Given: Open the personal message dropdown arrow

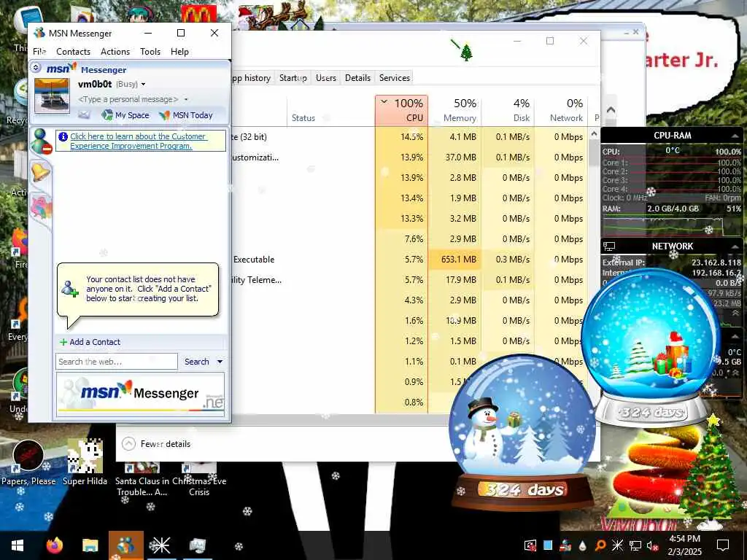Looking at the screenshot, I should click(x=186, y=99).
